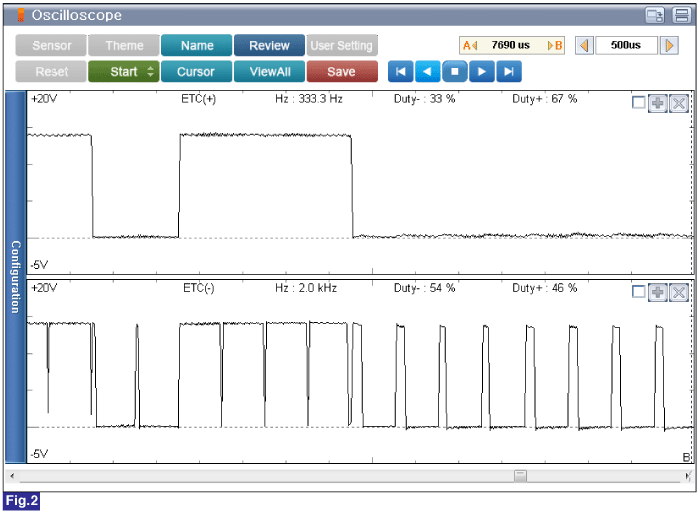
Task: Click the B cursor marker in lower graph
Action: tap(687, 457)
